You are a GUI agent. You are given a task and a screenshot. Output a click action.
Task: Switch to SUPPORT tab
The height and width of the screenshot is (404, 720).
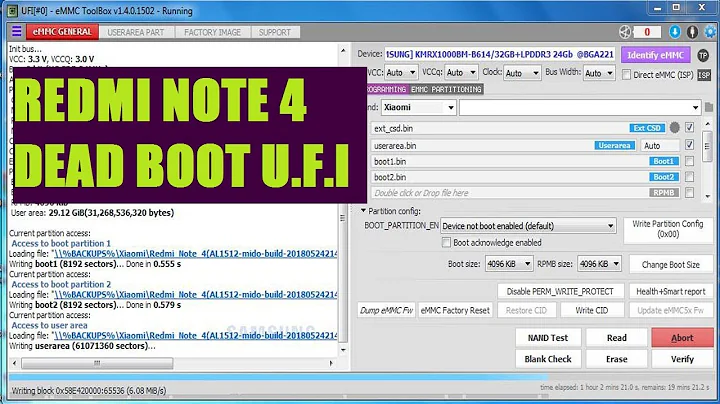tap(275, 32)
